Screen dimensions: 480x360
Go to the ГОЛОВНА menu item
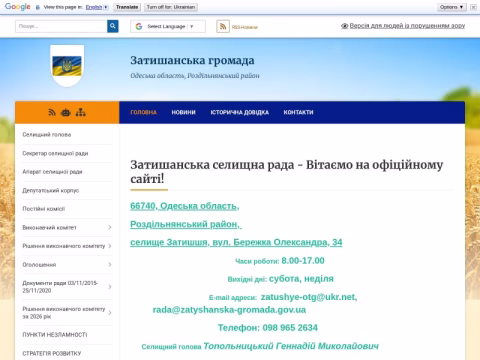143,112
